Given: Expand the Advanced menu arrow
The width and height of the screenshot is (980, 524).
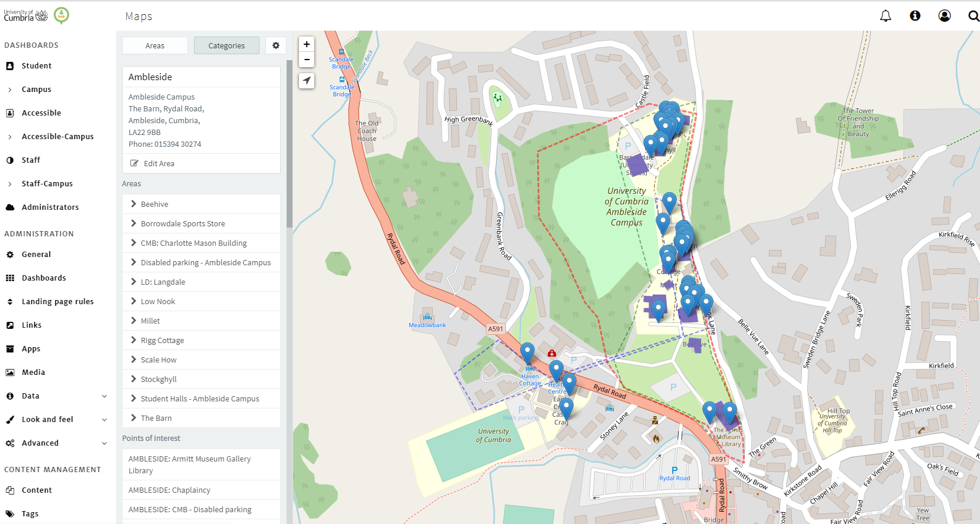Looking at the screenshot, I should (104, 443).
